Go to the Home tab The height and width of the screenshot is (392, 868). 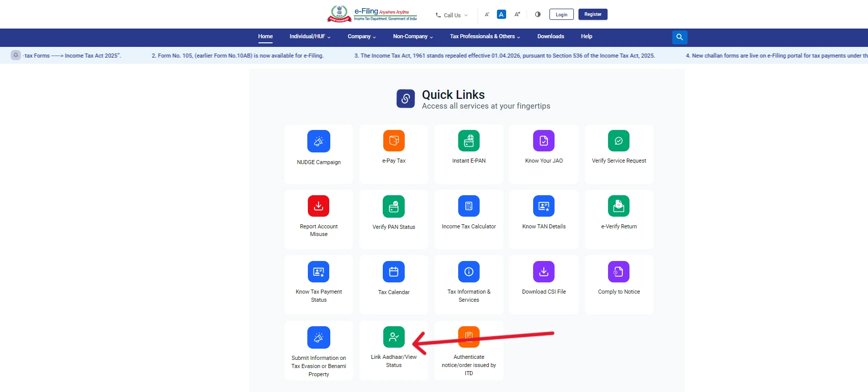pos(265,36)
